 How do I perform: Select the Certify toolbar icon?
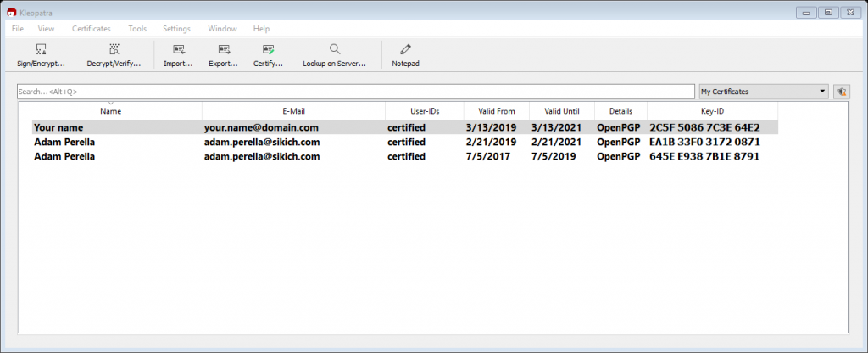tap(268, 50)
